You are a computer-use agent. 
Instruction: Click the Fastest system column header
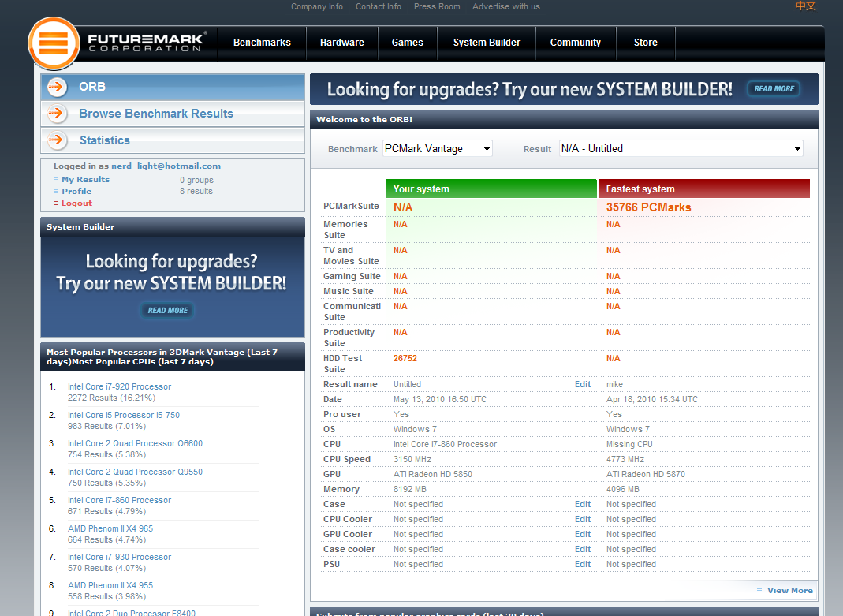click(703, 189)
